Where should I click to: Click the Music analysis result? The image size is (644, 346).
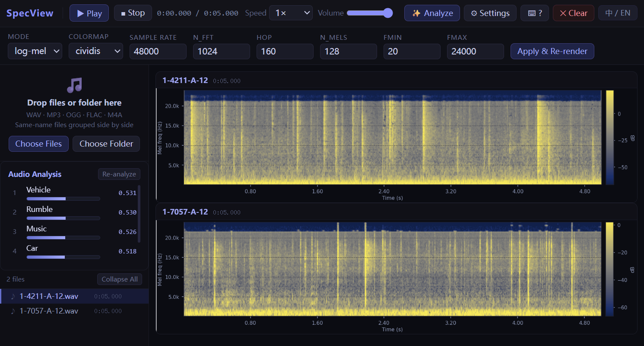point(74,232)
